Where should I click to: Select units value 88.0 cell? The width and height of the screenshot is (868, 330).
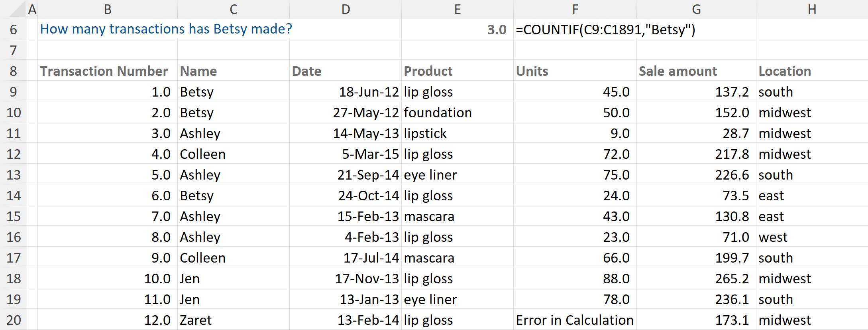[575, 279]
